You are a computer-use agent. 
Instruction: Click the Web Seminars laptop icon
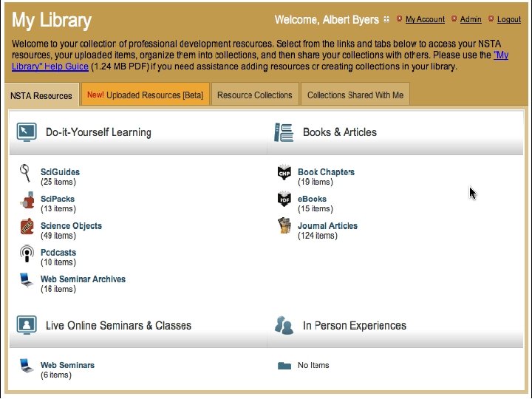pyautogui.click(x=27, y=366)
